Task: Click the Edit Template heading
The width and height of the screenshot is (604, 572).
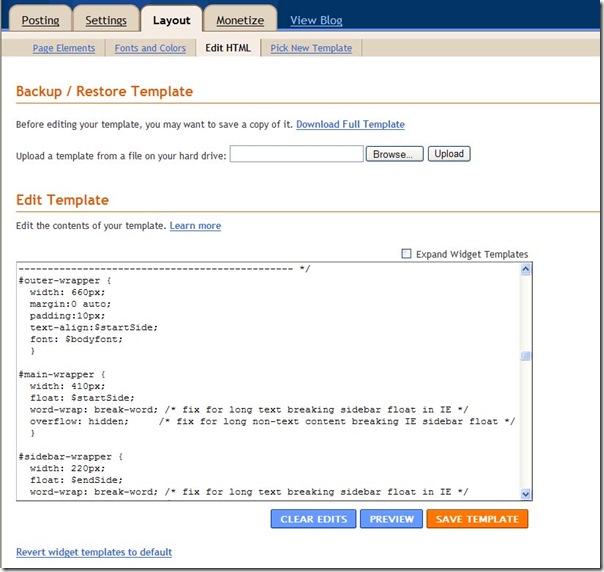Action: point(62,200)
